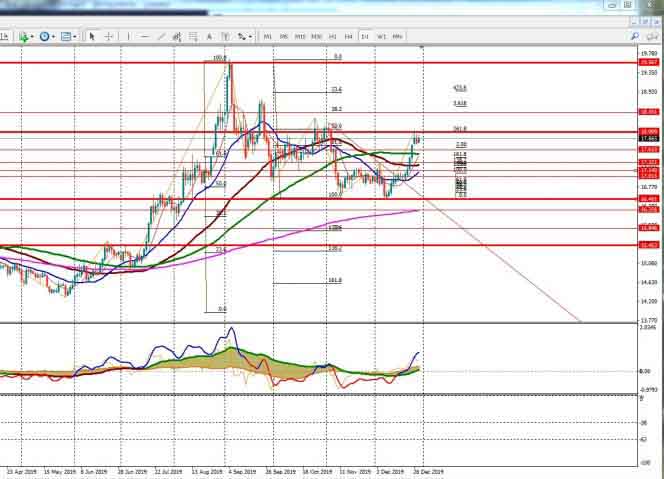Click the blue clock periodicity icon
Screen dimensions: 664x479
(44, 37)
